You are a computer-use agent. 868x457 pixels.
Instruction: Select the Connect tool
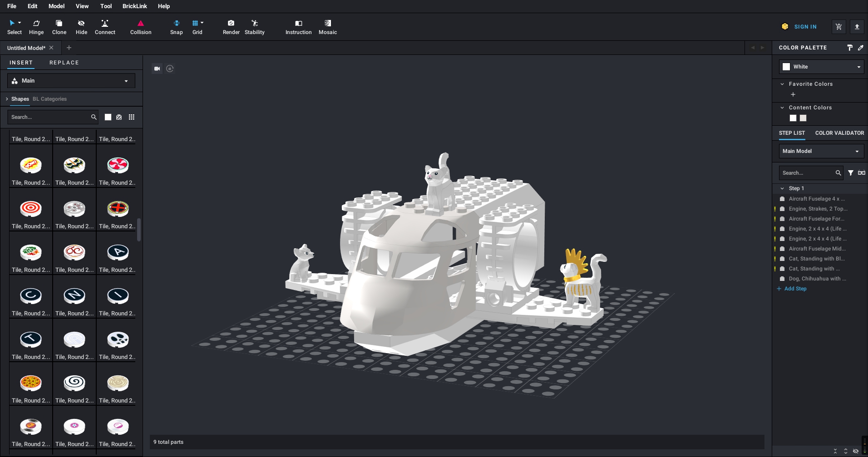105,26
